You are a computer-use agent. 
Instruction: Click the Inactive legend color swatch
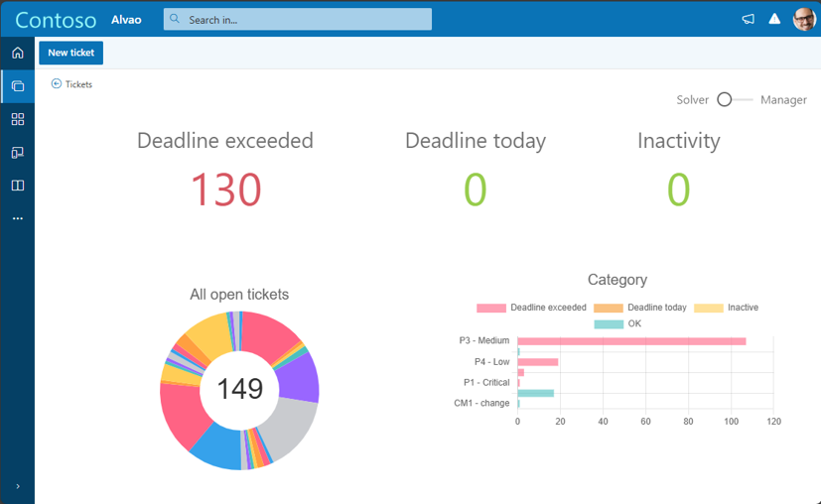tap(708, 308)
